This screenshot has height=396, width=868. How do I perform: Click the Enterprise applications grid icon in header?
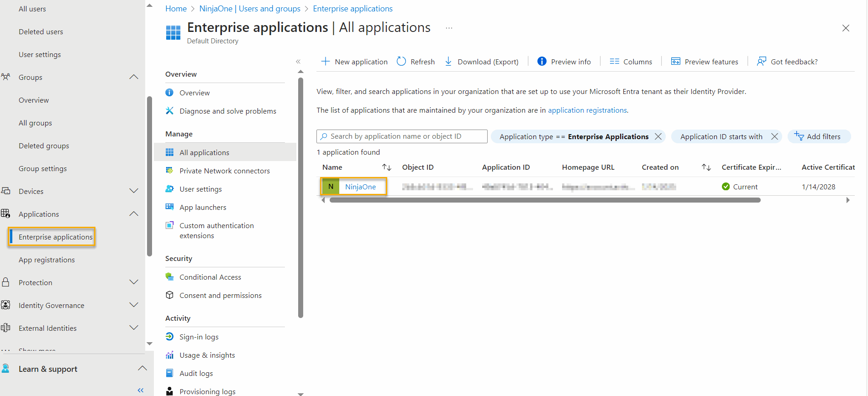(173, 33)
